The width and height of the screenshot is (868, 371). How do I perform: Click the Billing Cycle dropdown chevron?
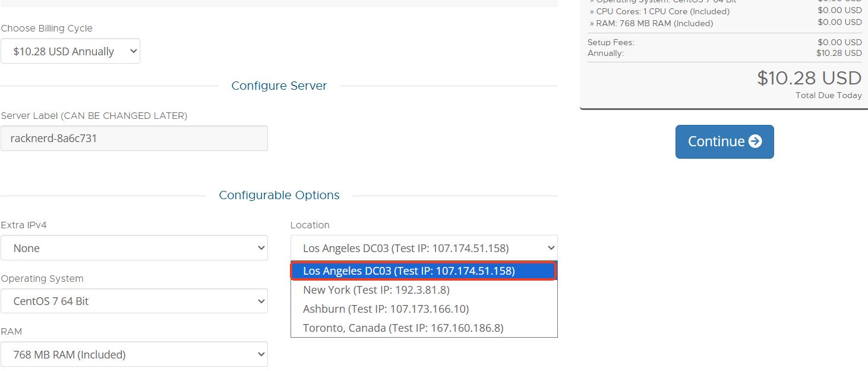pyautogui.click(x=133, y=51)
